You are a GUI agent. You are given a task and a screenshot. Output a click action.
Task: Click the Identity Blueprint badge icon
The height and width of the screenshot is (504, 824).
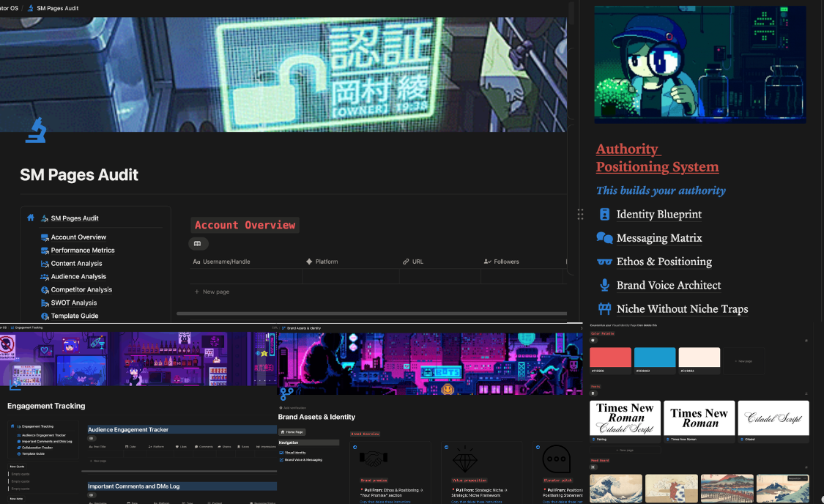[x=604, y=215]
